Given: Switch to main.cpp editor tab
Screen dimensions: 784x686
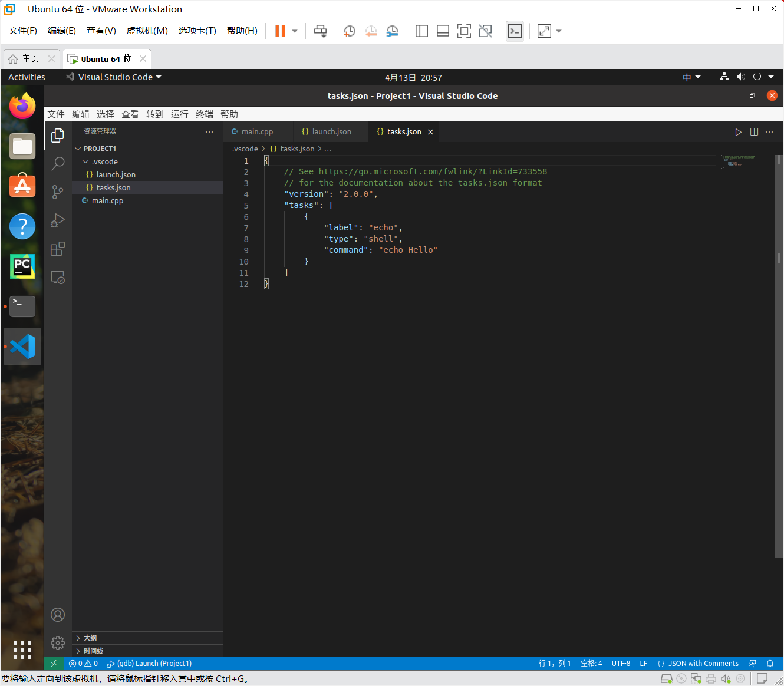Looking at the screenshot, I should point(258,132).
